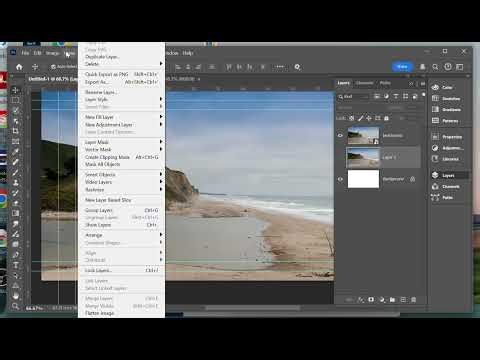Select the Hand tool

pos(15,296)
